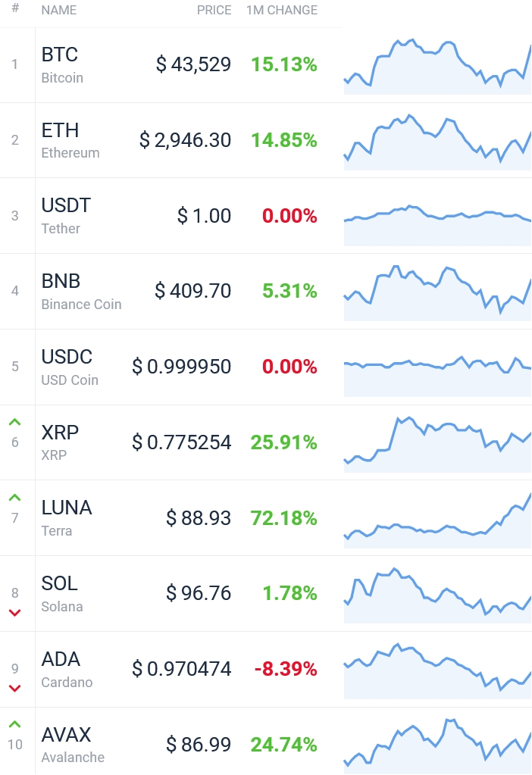
Task: Open the Terra LUNA sparkline chart
Action: (x=437, y=520)
